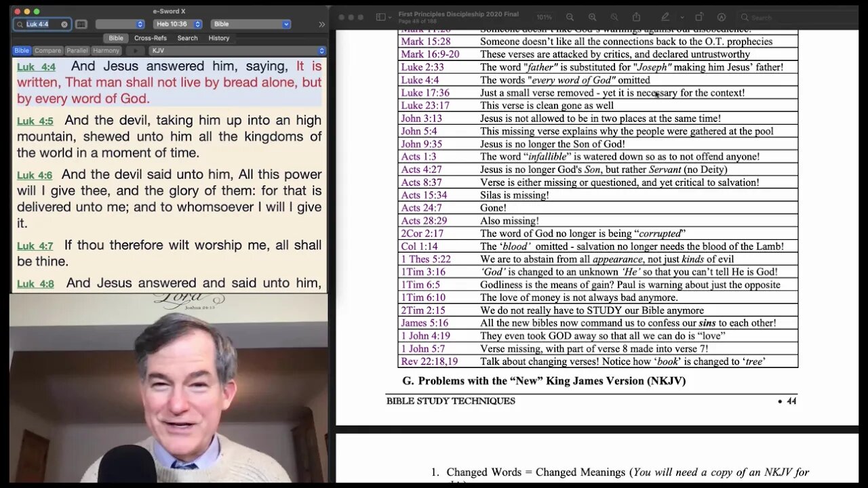Click the 1Tim 3:16 table cell

tap(422, 272)
